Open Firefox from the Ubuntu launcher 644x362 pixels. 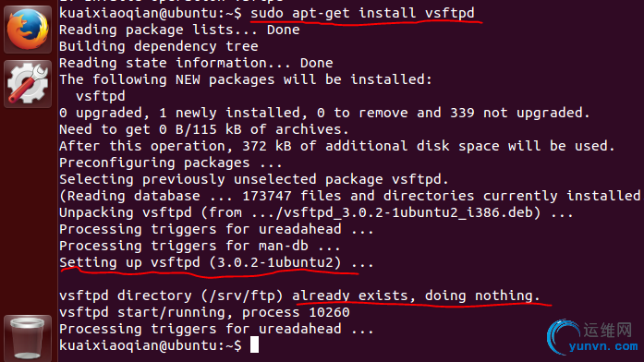[28, 30]
